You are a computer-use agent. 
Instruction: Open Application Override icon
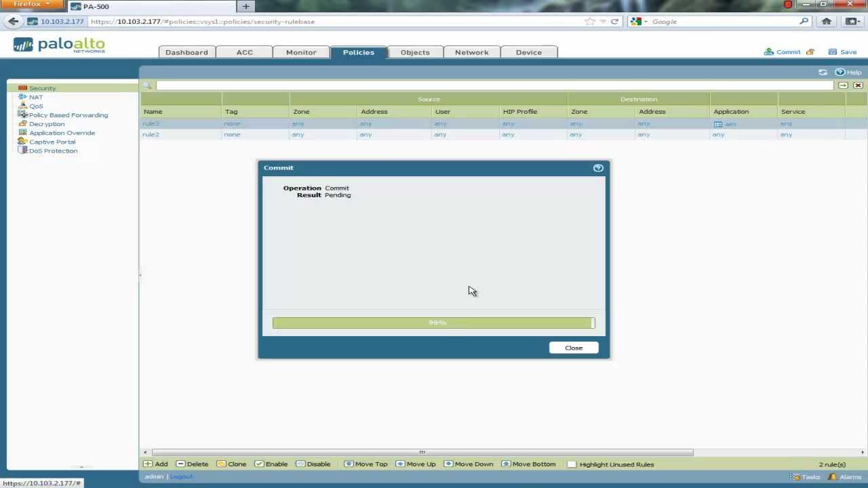[x=22, y=132]
